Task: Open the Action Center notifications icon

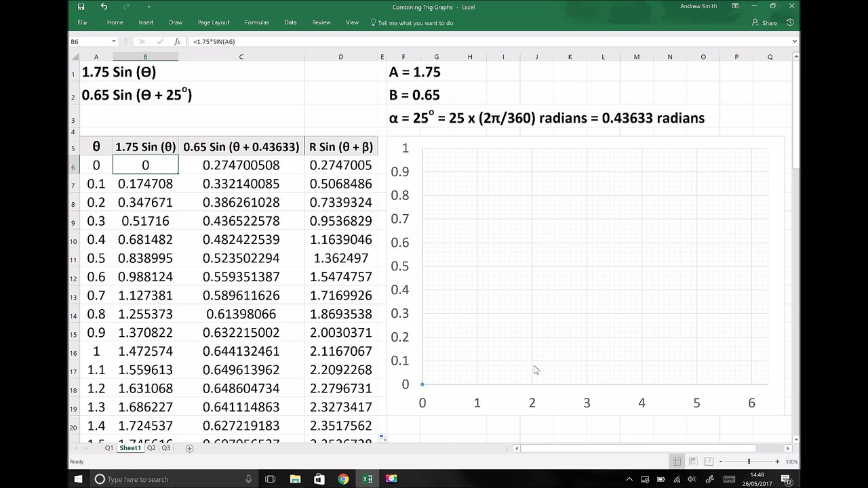Action: (x=787, y=479)
